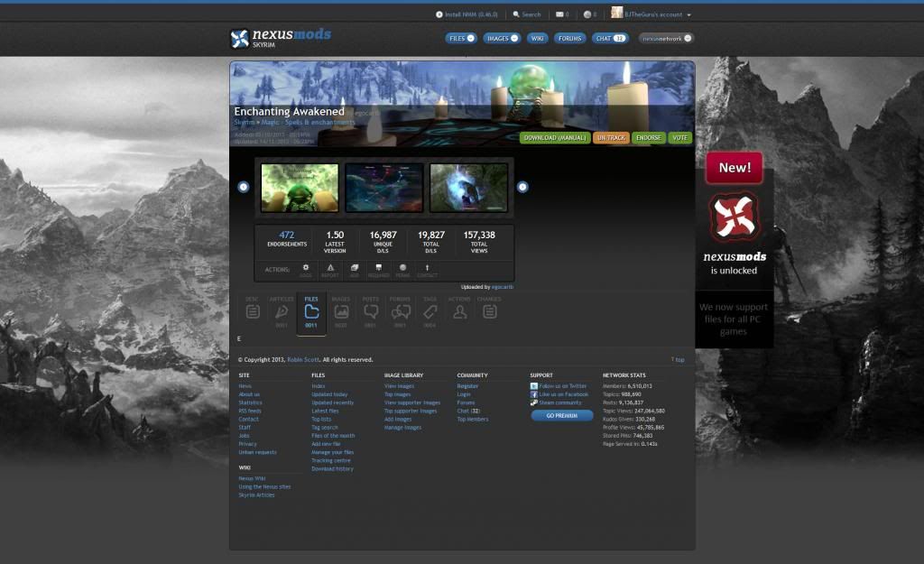This screenshot has width=924, height=564.
Task: Open the Tracking centre footer link
Action: click(330, 460)
